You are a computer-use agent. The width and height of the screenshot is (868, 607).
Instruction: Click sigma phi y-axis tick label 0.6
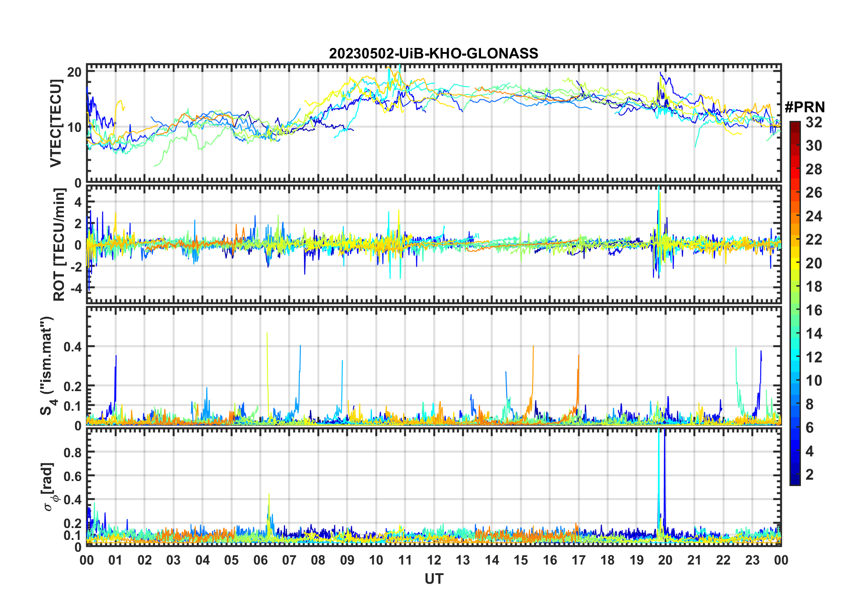(x=73, y=476)
